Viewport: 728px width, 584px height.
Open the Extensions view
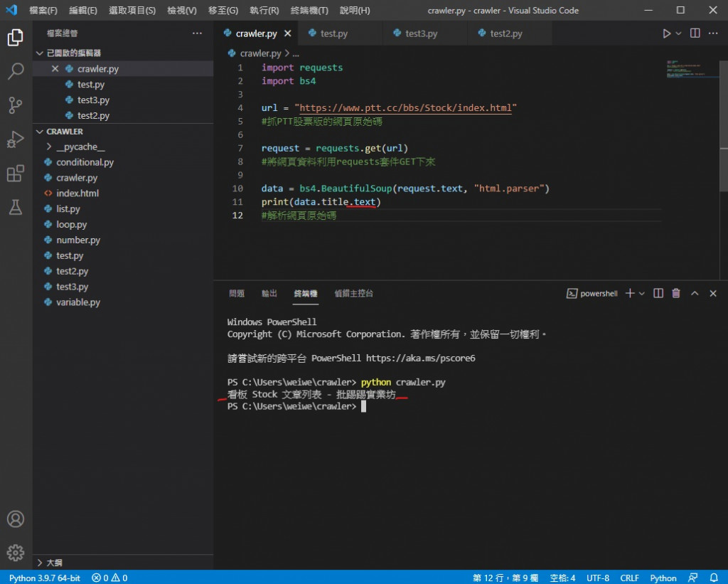coord(16,174)
